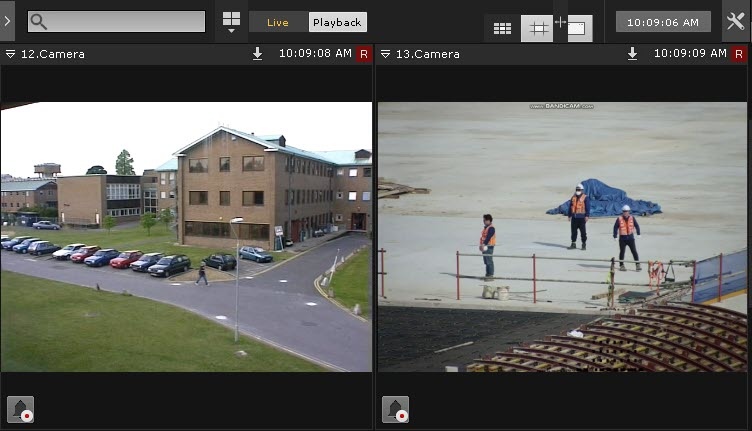Screen dimensions: 752x431
Task: Click export download icon on 12.Camera
Action: [258, 54]
